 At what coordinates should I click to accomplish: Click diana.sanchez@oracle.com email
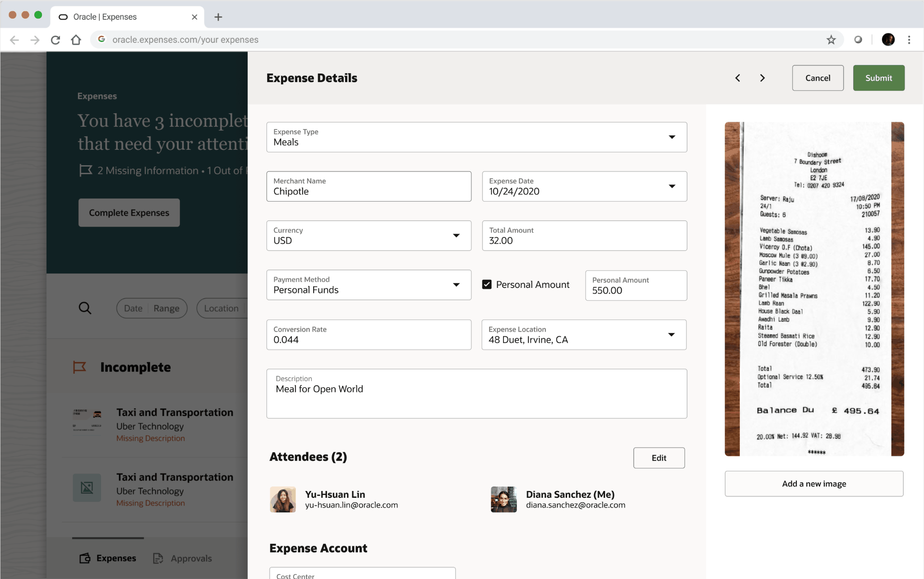click(x=576, y=505)
